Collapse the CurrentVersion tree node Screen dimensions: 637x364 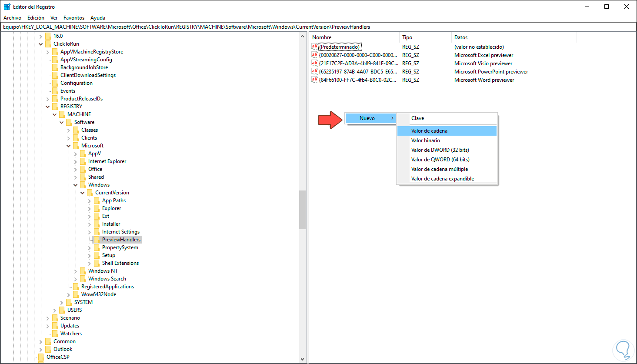(83, 193)
